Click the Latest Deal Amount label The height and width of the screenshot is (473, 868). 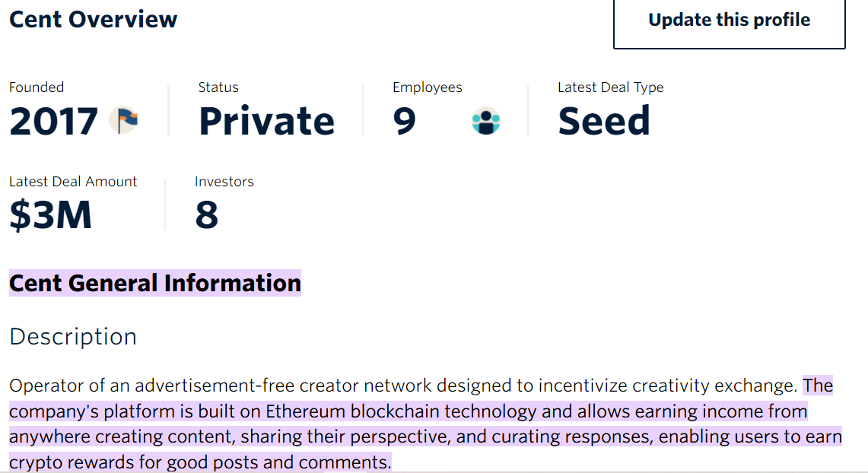pos(73,182)
